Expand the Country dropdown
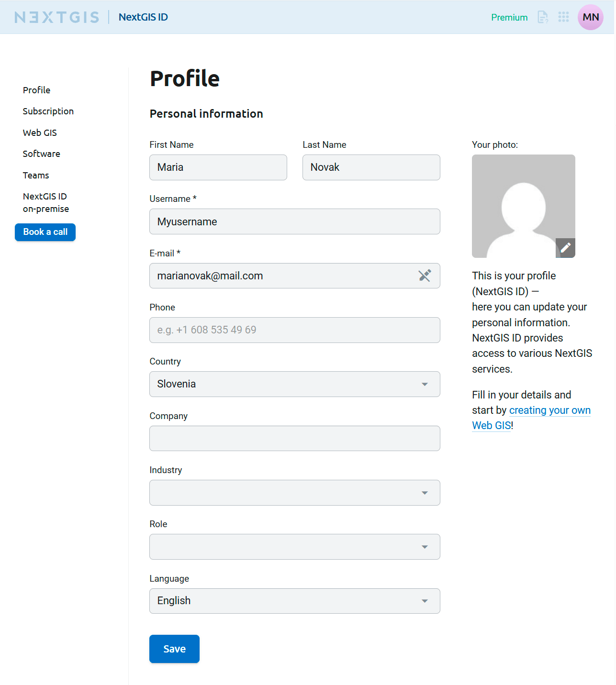616x685 pixels. (294, 384)
